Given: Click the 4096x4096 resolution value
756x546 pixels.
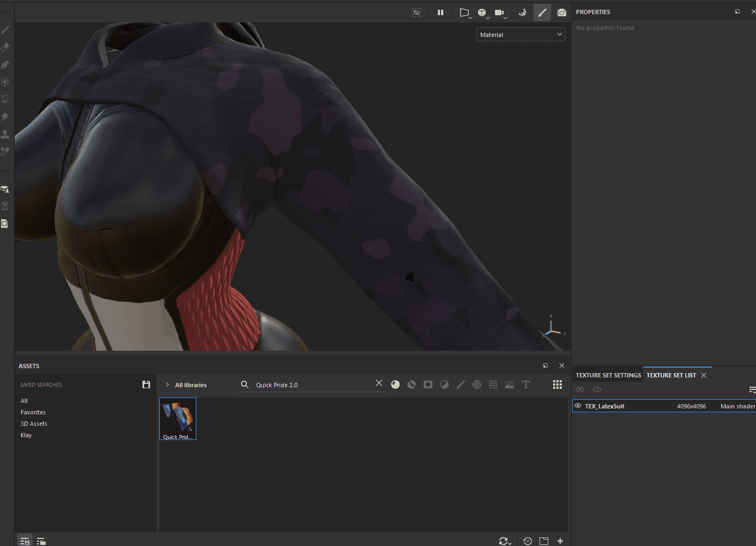Looking at the screenshot, I should coord(691,406).
